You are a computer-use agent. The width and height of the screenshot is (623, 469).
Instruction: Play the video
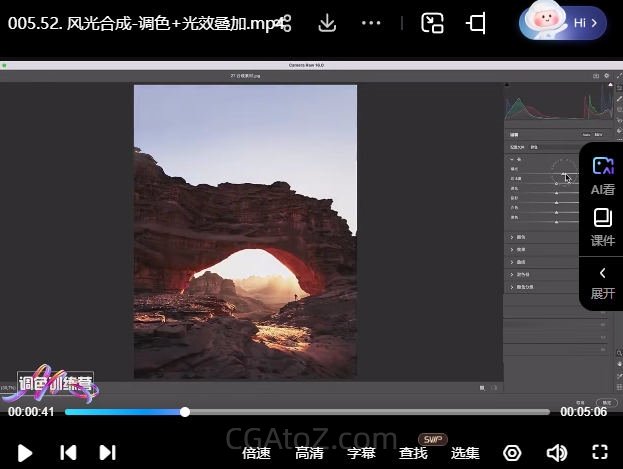point(25,452)
